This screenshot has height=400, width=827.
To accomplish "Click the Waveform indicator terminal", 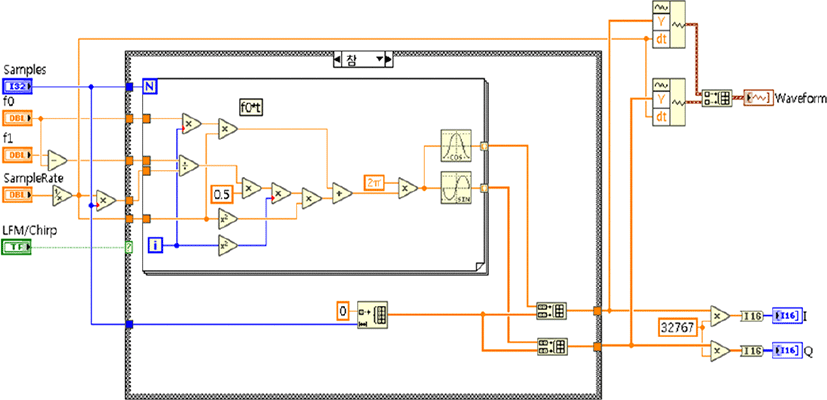I will pyautogui.click(x=758, y=98).
